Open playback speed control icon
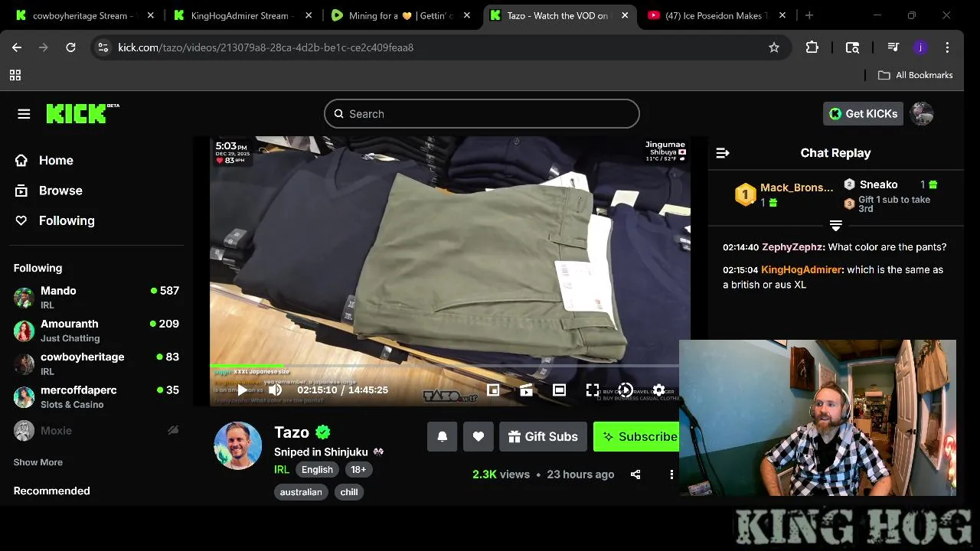 (626, 390)
